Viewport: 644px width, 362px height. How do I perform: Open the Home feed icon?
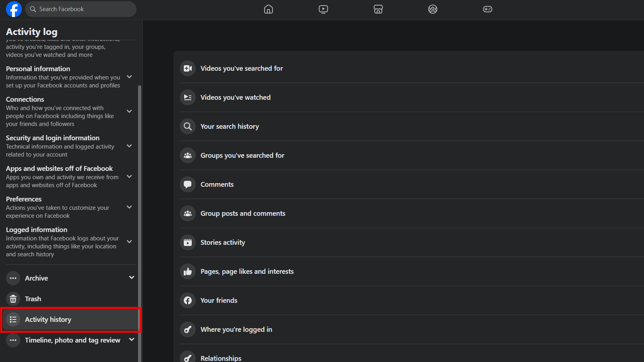(x=268, y=9)
